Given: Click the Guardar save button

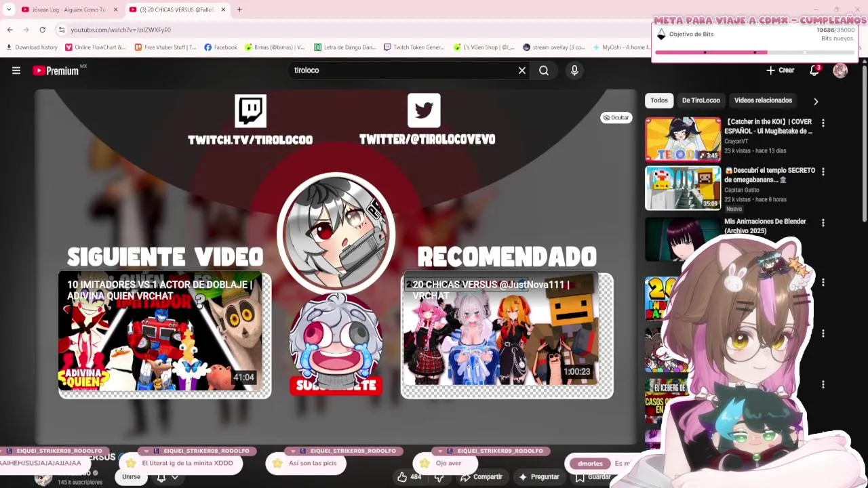Looking at the screenshot, I should point(593,477).
